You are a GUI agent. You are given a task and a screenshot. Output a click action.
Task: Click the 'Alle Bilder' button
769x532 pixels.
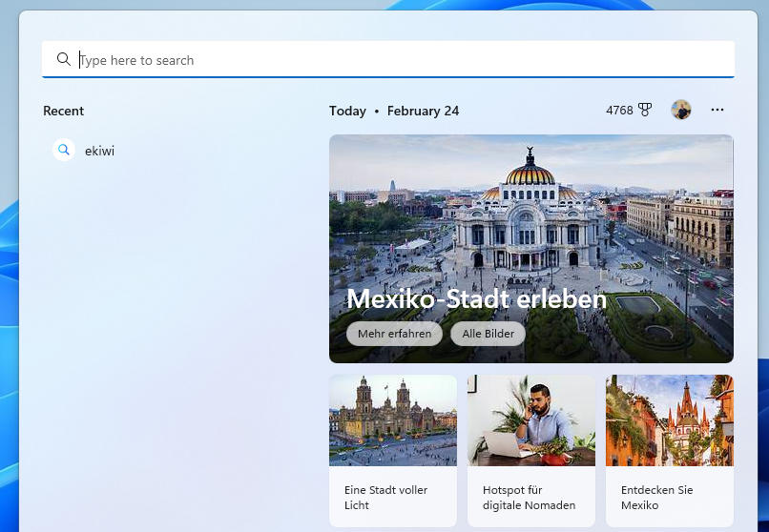click(488, 334)
